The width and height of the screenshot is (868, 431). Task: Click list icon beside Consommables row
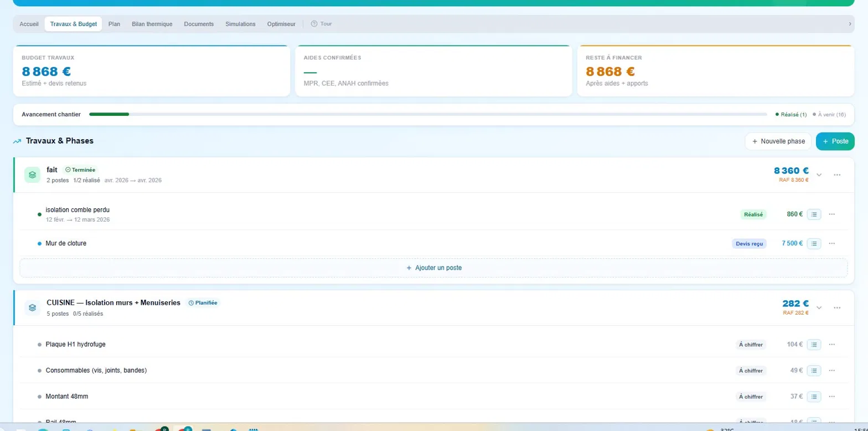pyautogui.click(x=814, y=371)
